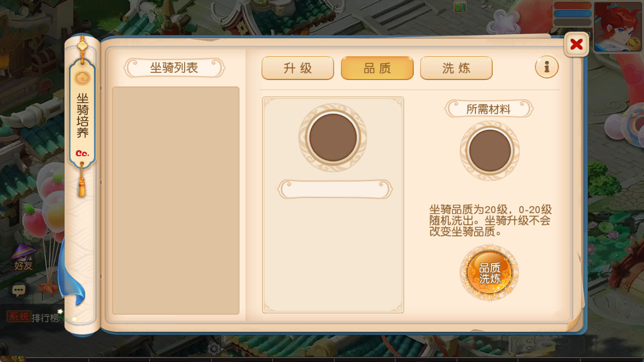Tap the gear settings icon at bottom

coord(214,348)
